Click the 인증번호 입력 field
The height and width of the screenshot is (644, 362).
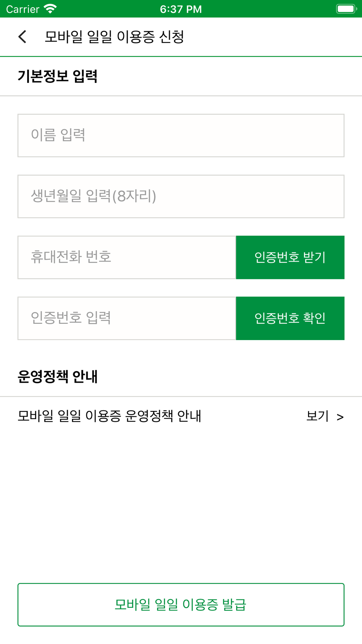point(127,318)
